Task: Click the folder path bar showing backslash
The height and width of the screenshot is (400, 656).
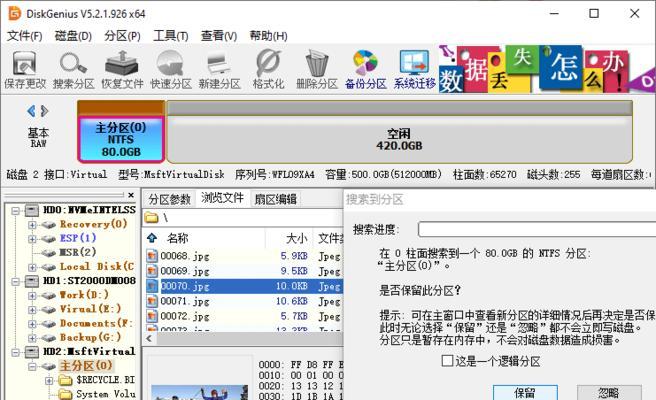Action: 244,218
